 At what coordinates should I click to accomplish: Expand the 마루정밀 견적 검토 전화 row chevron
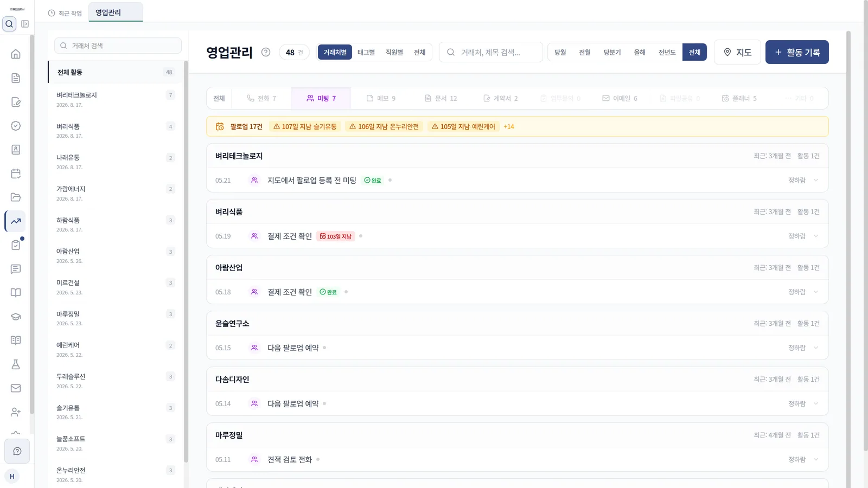tap(816, 459)
